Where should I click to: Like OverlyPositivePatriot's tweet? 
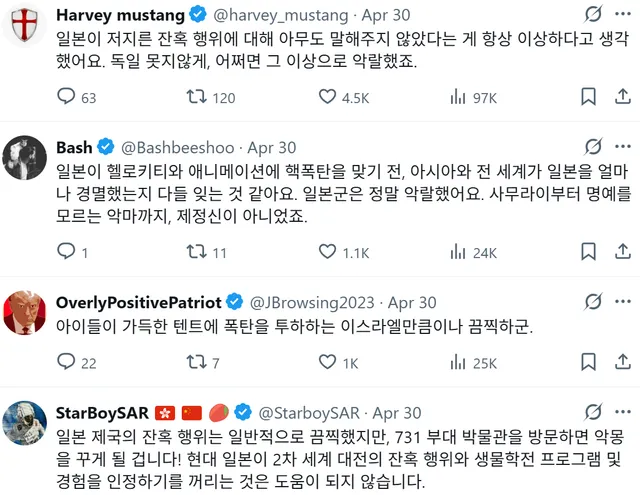328,363
